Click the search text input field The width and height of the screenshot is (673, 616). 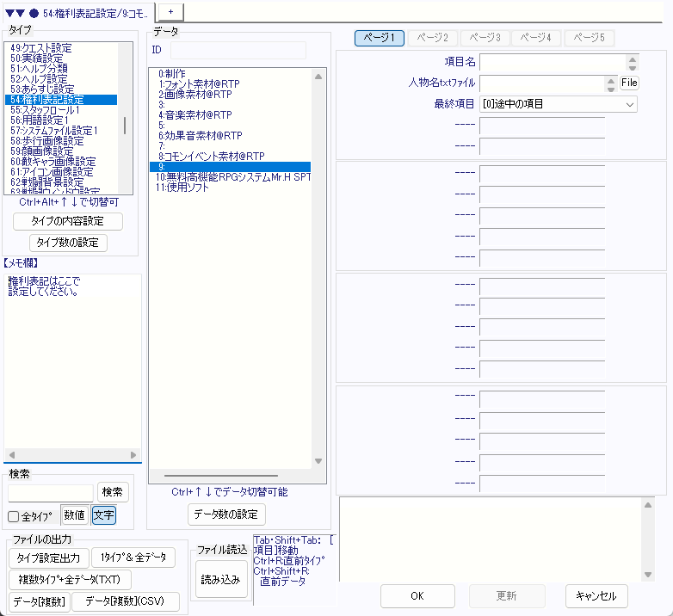coord(51,492)
